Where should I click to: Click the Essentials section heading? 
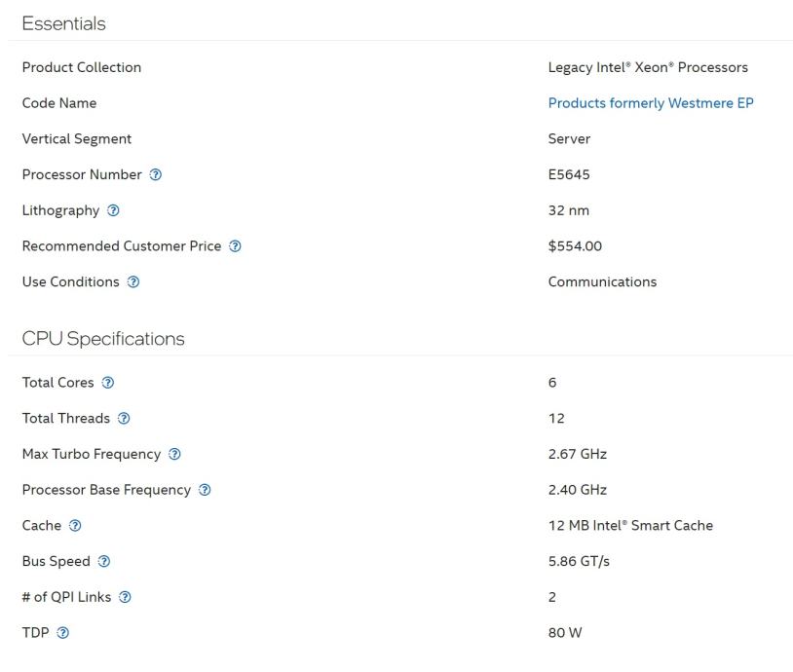pyautogui.click(x=63, y=23)
